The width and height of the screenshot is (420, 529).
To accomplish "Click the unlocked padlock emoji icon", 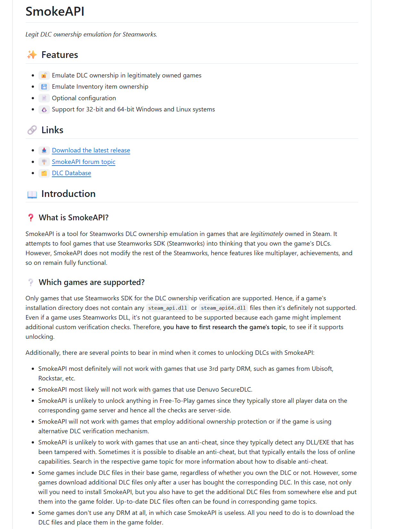I will (x=44, y=76).
